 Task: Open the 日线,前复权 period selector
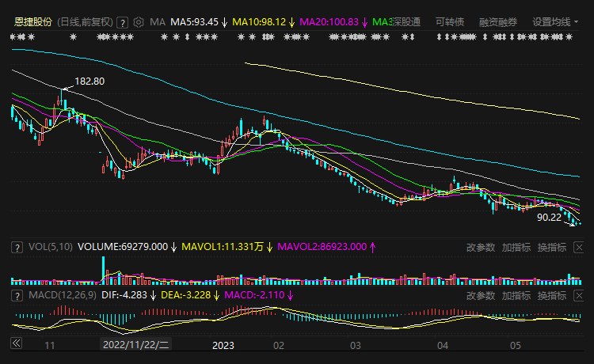[85, 22]
